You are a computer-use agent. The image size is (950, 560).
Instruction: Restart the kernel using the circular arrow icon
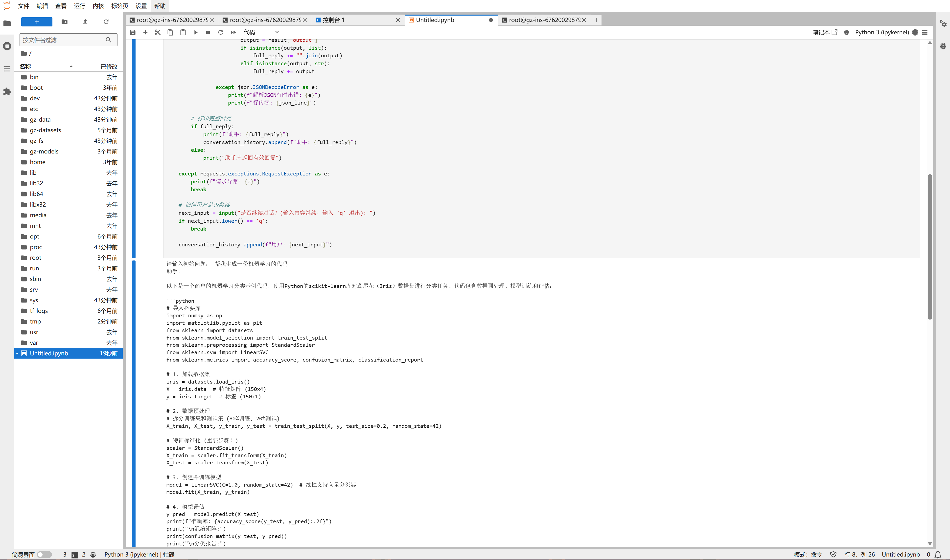[221, 32]
